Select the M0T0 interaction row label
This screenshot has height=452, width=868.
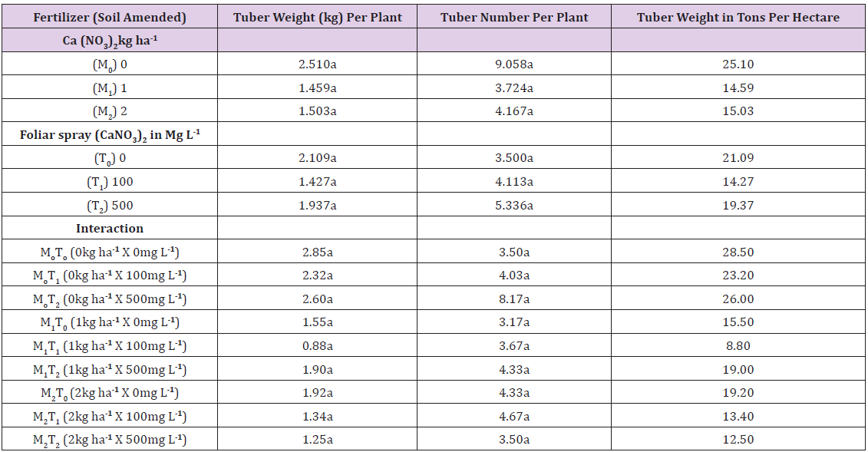110,252
